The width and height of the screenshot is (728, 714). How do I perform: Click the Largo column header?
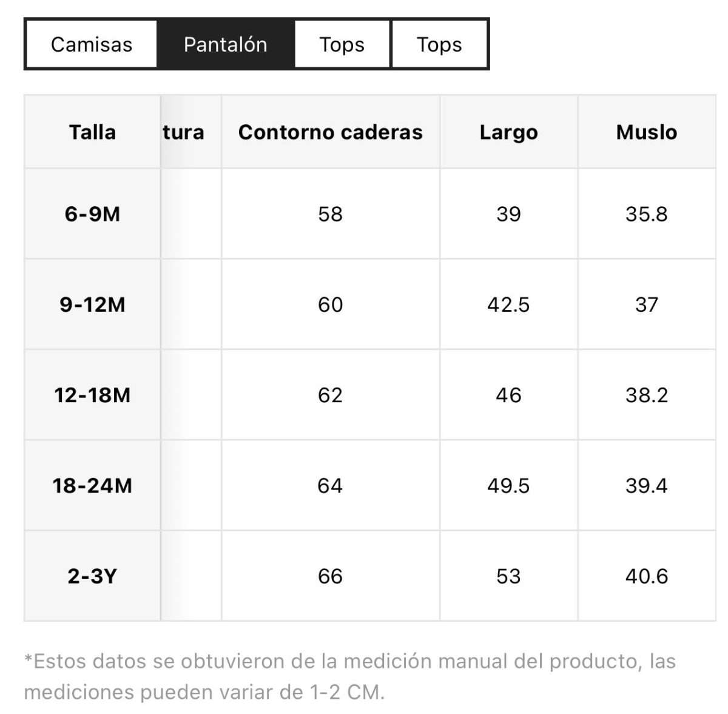tap(508, 132)
